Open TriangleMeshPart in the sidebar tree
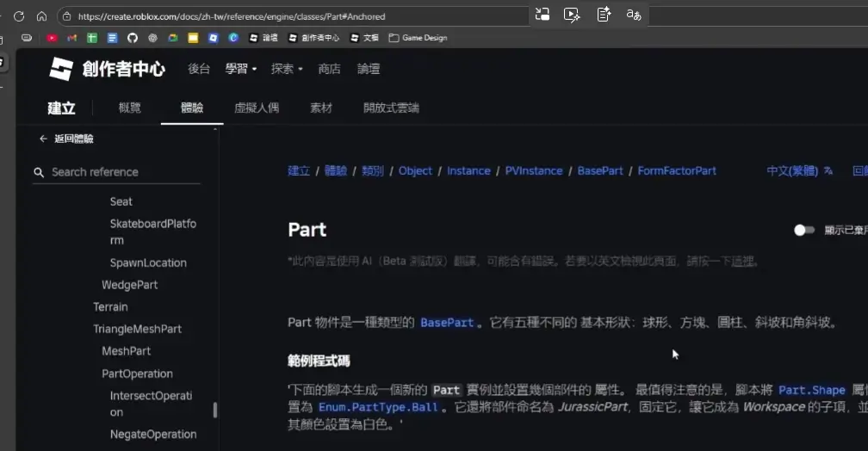The image size is (868, 451). coord(137,330)
